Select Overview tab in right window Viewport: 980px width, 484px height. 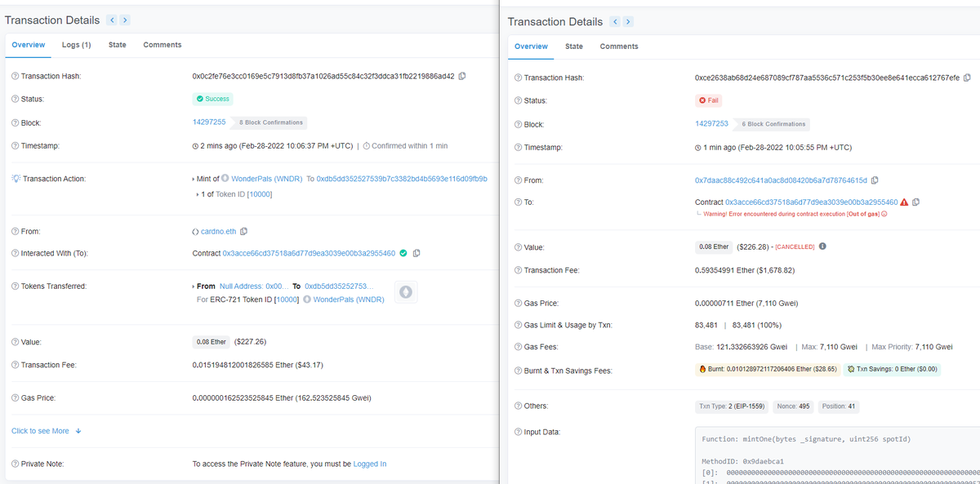(531, 46)
